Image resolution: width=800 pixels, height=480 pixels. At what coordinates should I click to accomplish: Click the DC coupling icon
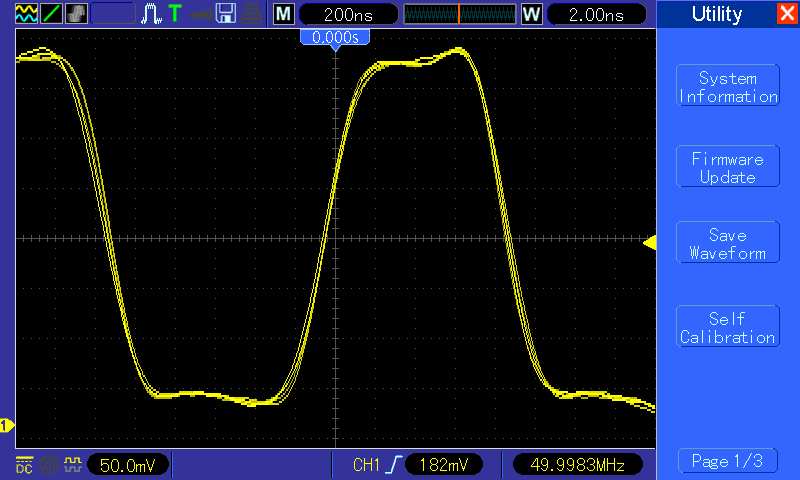click(x=24, y=465)
